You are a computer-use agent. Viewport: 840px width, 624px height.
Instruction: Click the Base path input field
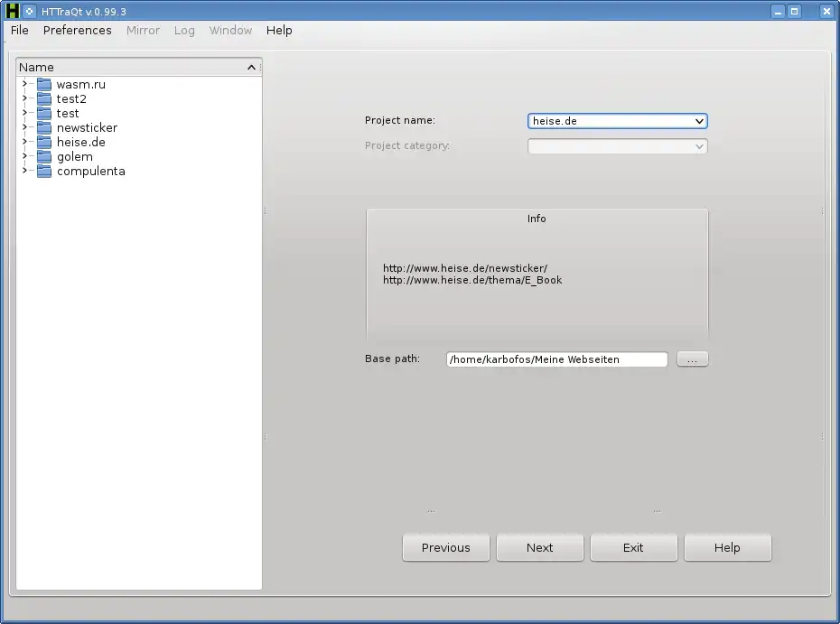click(556, 359)
